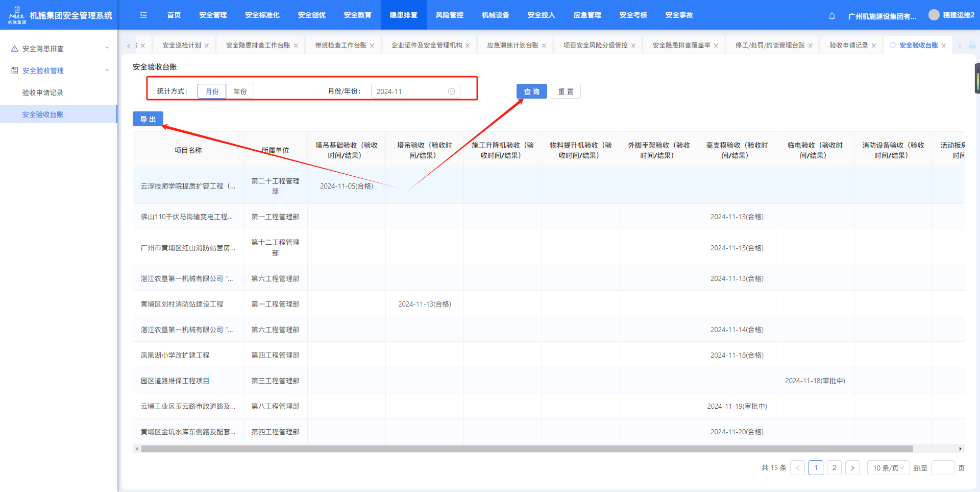Viewport: 980px width, 492px height.
Task: Select 年份 statistics mode
Action: point(240,91)
